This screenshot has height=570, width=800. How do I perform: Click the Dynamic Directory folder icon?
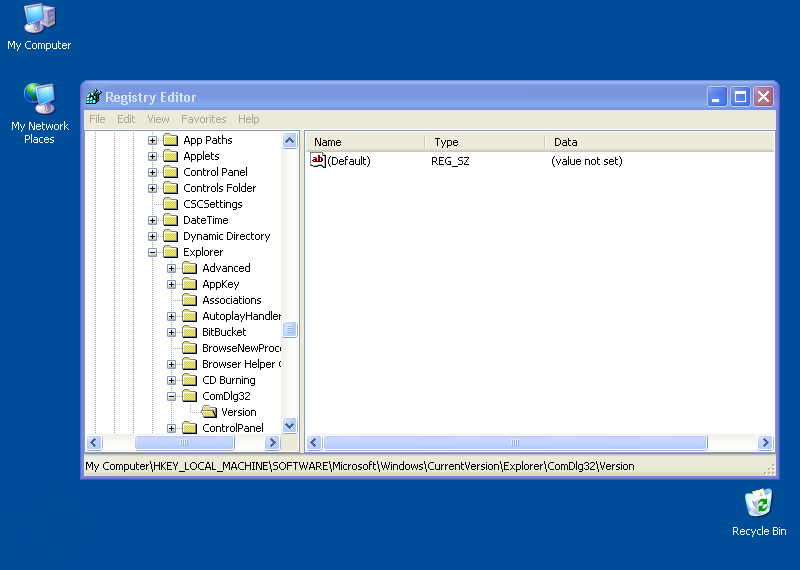point(170,236)
